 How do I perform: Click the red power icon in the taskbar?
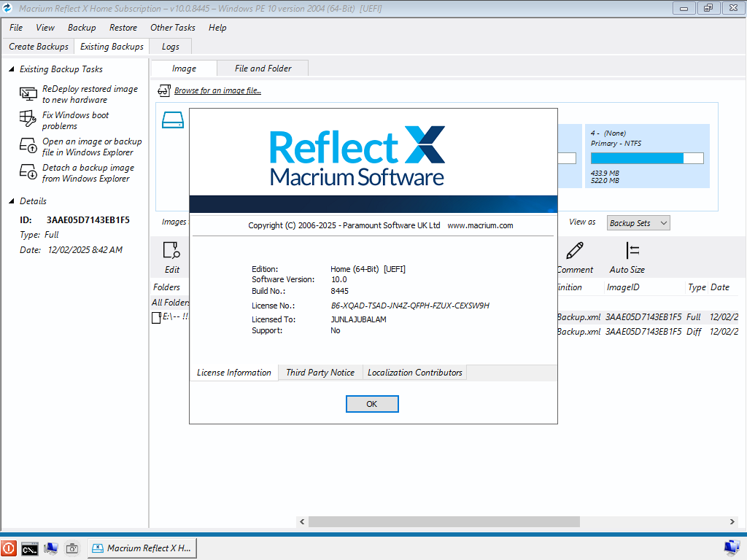[x=8, y=548]
